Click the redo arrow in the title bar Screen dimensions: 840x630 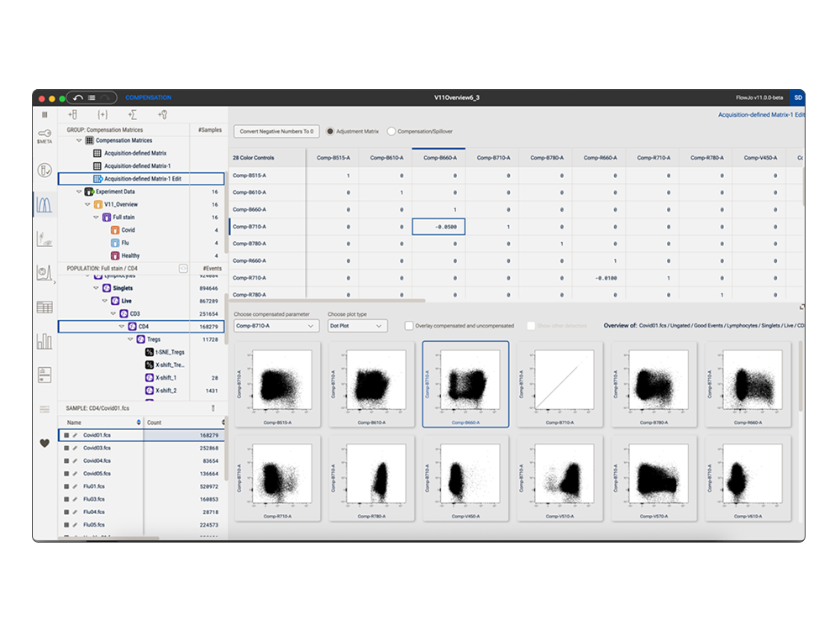[106, 97]
